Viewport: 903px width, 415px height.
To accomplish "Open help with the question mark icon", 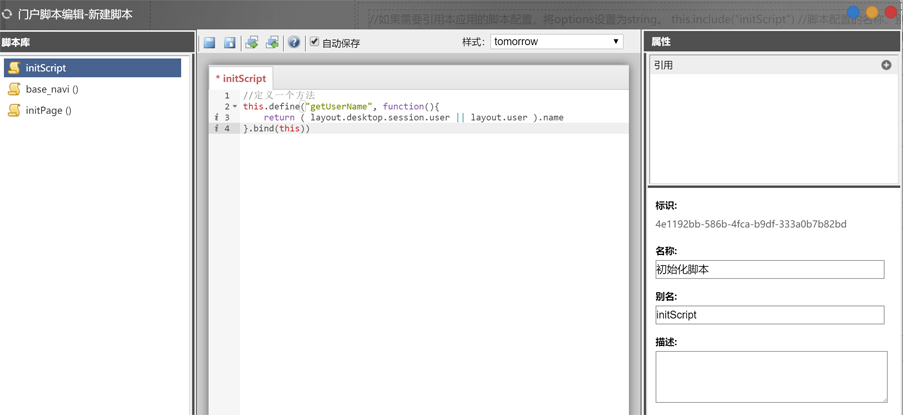I will click(x=294, y=43).
